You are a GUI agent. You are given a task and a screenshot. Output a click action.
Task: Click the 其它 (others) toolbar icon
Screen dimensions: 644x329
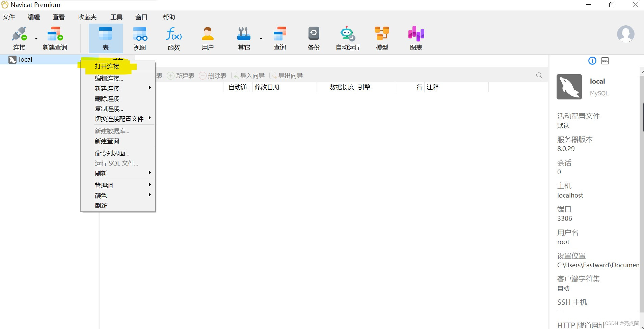[244, 38]
